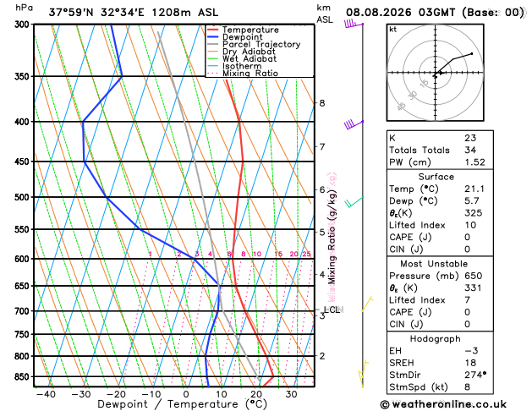Screen dimensions: 532x411
Task: Click the 850 hPa pressure label
Action: point(24,377)
